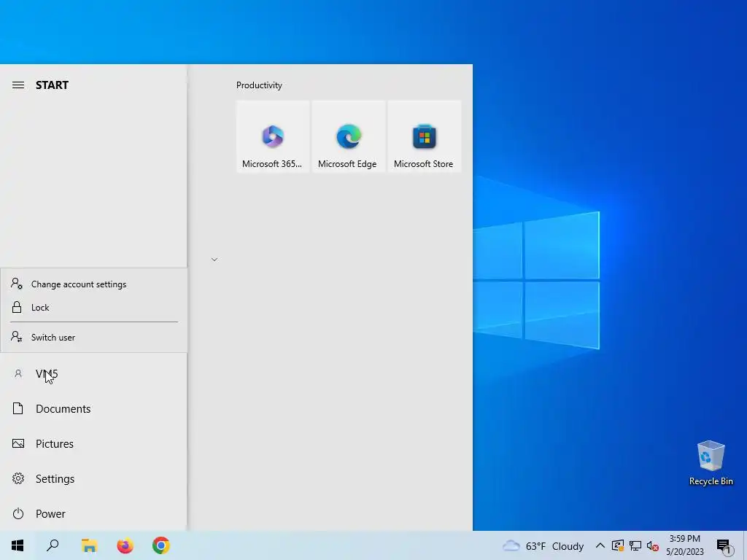Open File Explorer from the taskbar
This screenshot has width=747, height=560.
[x=89, y=545]
